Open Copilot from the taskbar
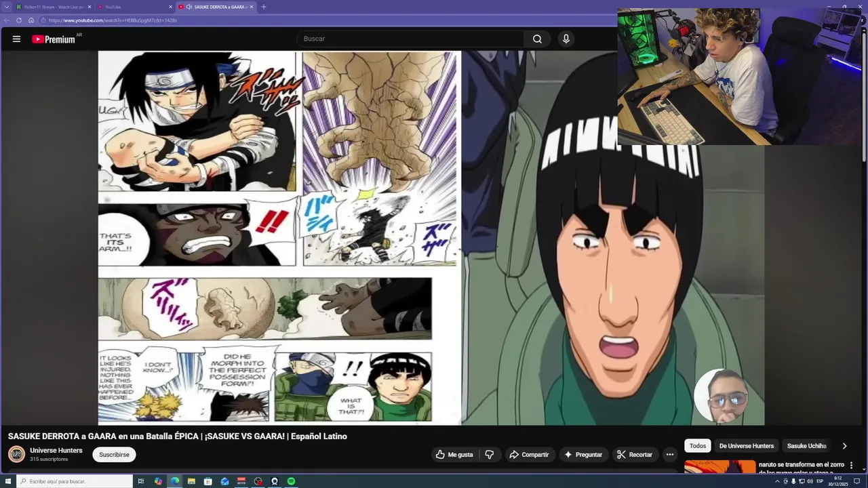868x488 pixels. [158, 481]
